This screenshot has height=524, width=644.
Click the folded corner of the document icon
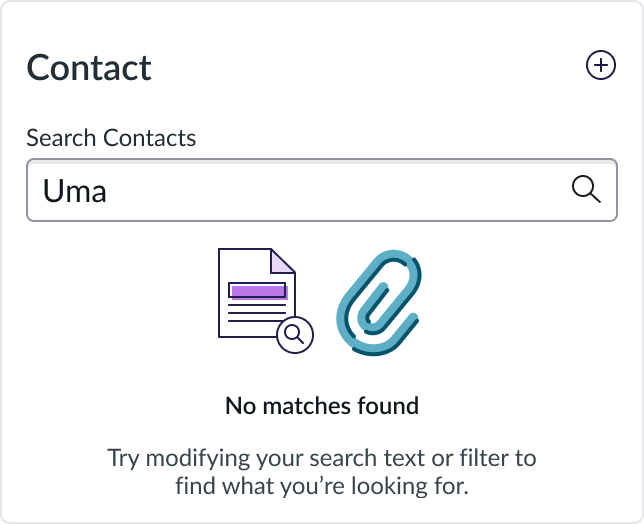(x=284, y=260)
